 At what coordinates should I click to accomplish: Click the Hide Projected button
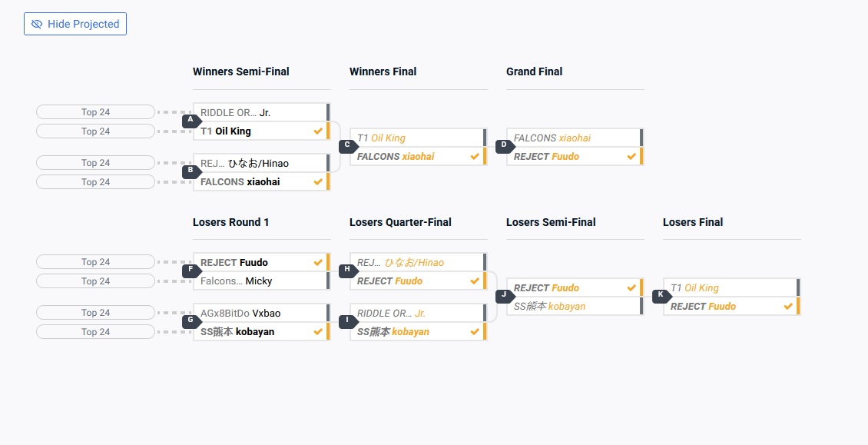tap(75, 24)
